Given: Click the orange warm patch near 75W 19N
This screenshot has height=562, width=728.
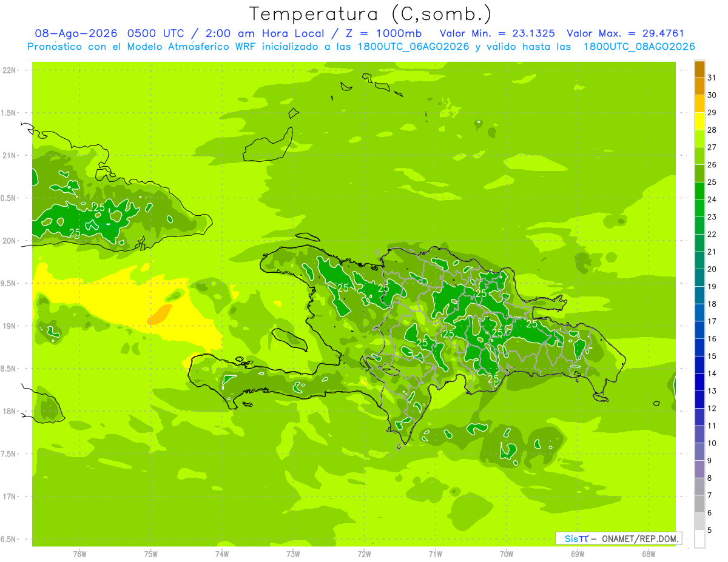Looking at the screenshot, I should [x=159, y=315].
